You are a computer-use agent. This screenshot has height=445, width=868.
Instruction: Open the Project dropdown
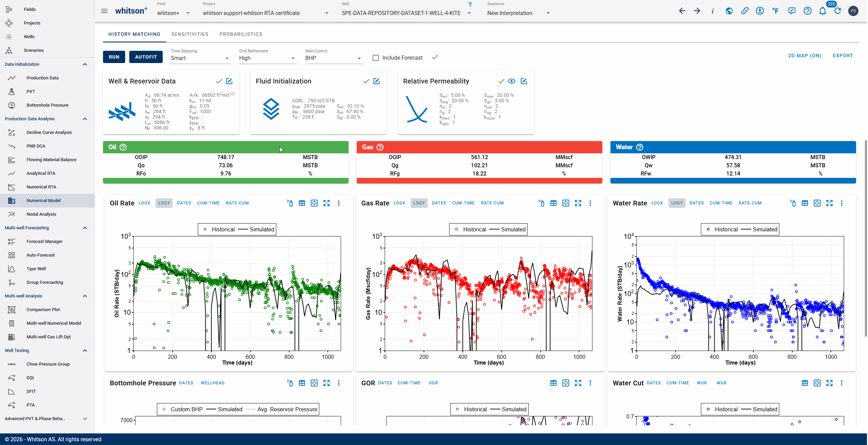coord(266,13)
